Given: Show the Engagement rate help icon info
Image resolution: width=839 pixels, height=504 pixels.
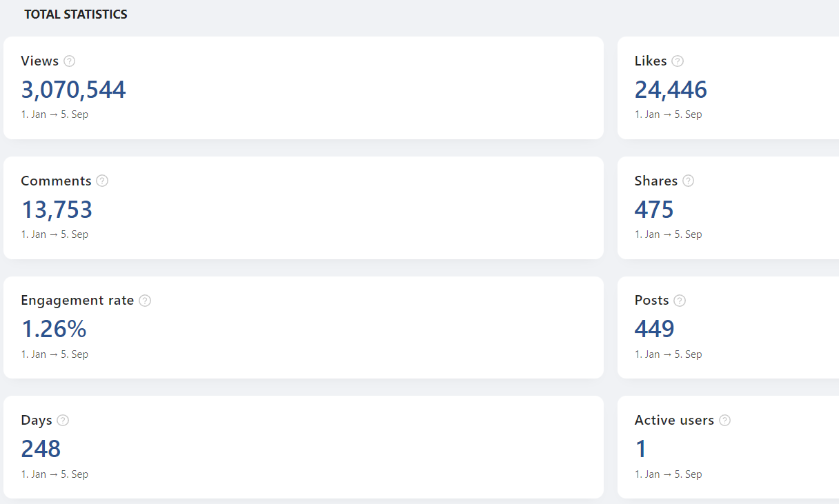Looking at the screenshot, I should 145,301.
